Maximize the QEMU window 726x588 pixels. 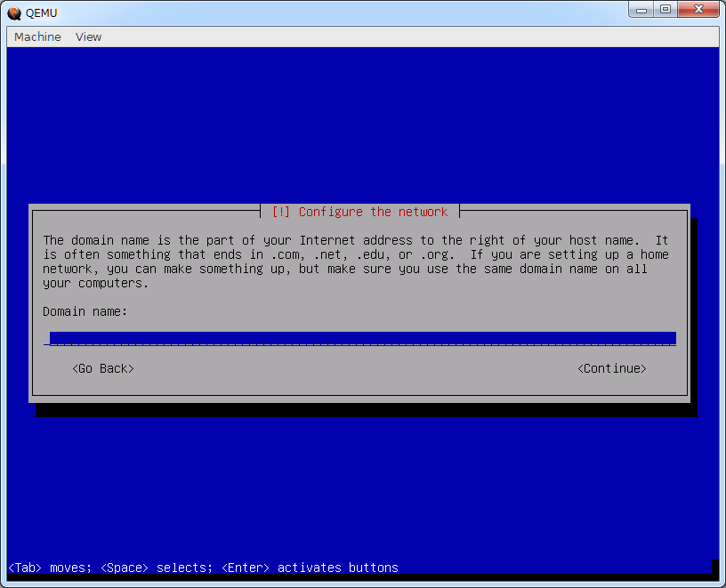(665, 9)
